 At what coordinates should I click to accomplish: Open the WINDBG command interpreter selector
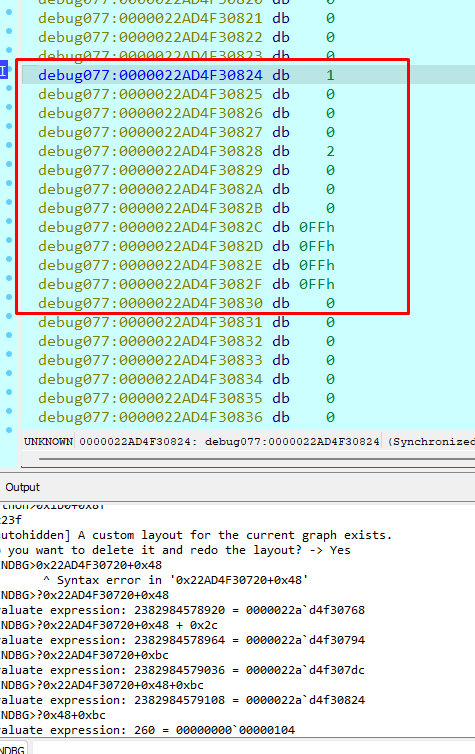[x=13, y=749]
